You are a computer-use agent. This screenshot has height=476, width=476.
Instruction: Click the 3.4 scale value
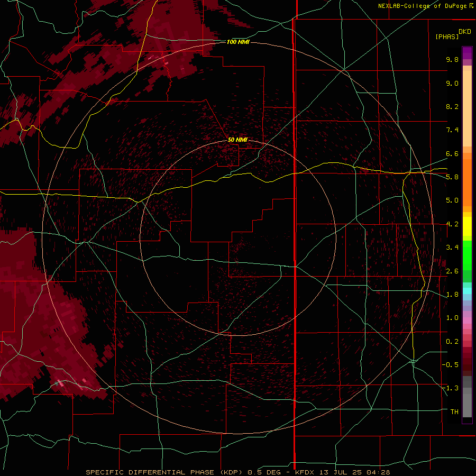coord(452,248)
